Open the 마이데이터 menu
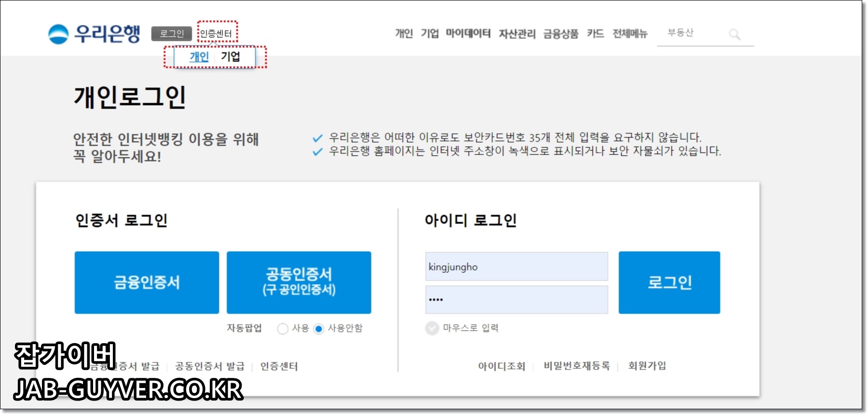Viewport: 868px width, 415px height. [468, 33]
